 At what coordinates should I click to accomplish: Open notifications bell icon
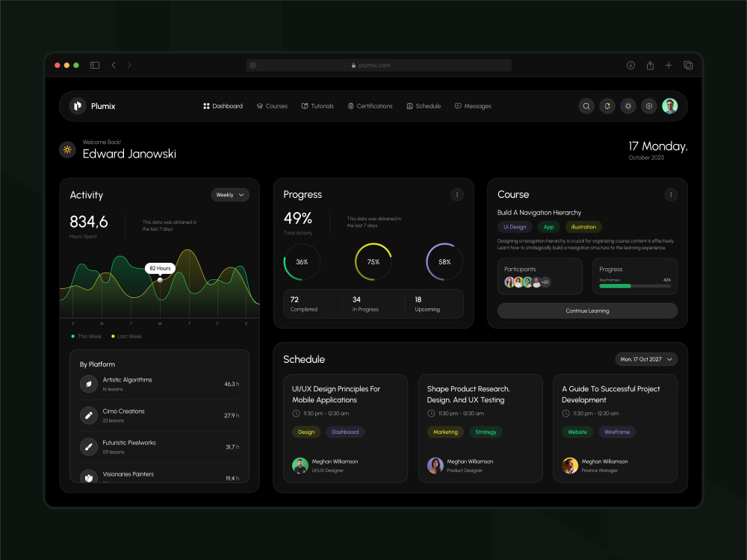pyautogui.click(x=607, y=106)
